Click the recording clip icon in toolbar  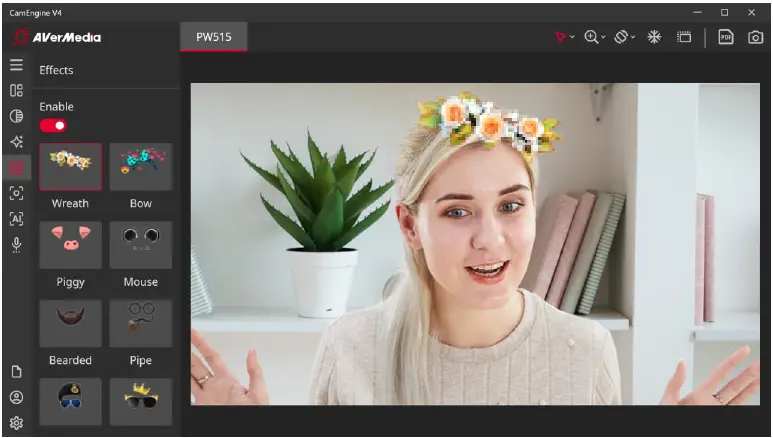pos(684,37)
